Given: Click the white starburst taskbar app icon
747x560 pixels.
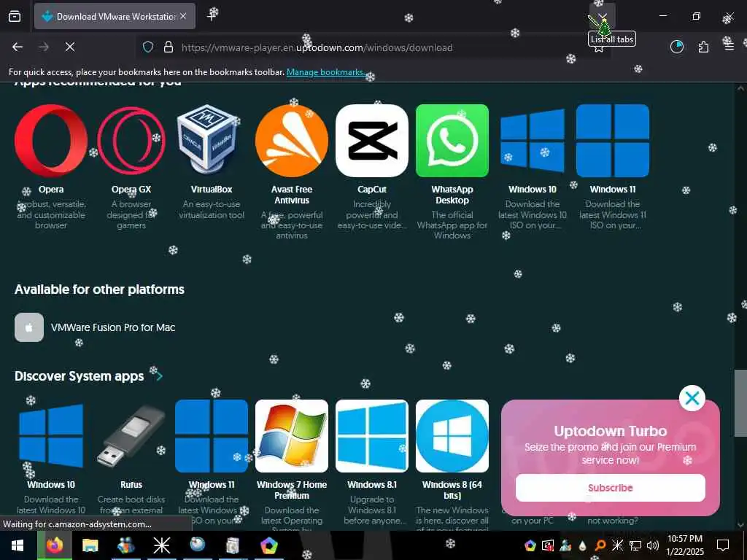Looking at the screenshot, I should coord(161,545).
